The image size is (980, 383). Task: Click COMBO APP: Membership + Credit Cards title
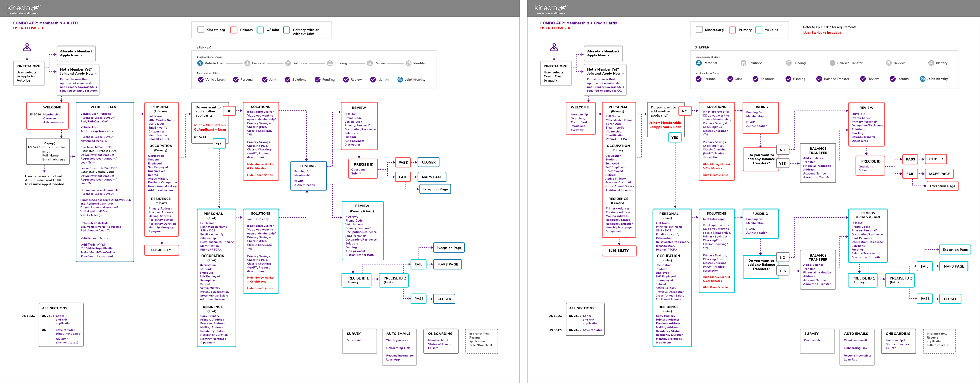pos(578,23)
